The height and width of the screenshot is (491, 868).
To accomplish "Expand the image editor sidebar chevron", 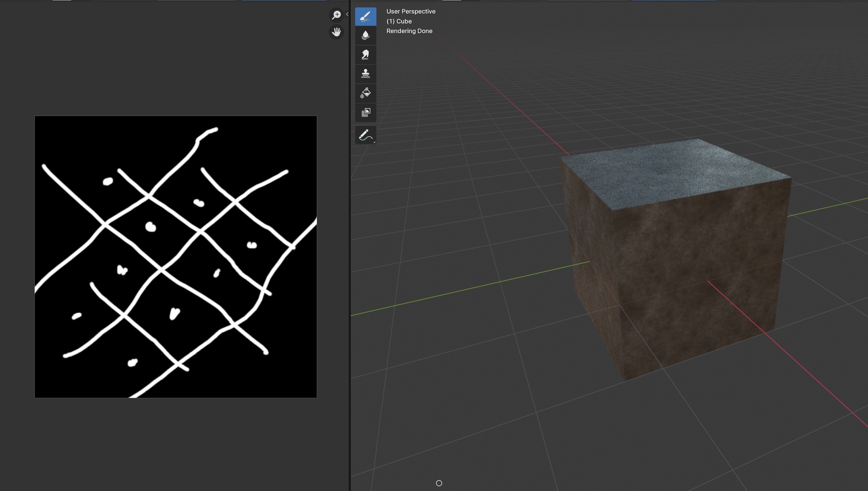I will click(347, 14).
